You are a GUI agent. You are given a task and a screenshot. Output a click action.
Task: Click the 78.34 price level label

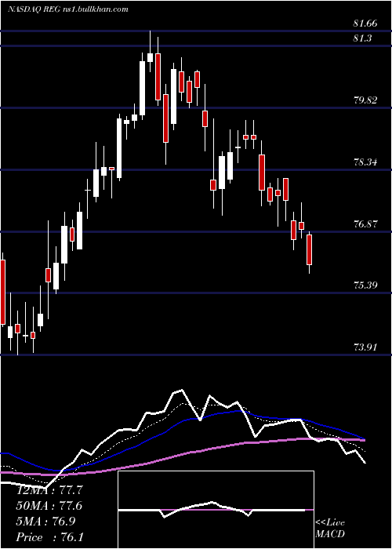pyautogui.click(x=366, y=162)
